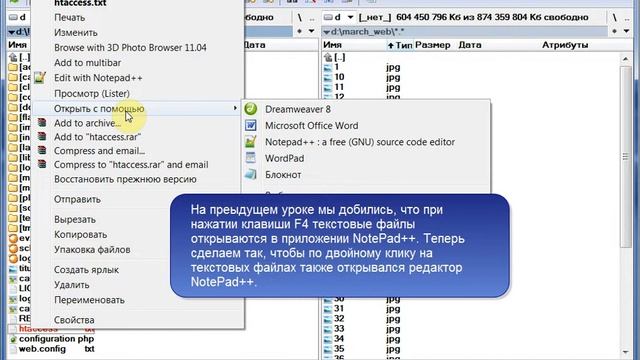Screen dimensions: 640x360
Task: Select Add to multibar entry
Action: (x=87, y=63)
